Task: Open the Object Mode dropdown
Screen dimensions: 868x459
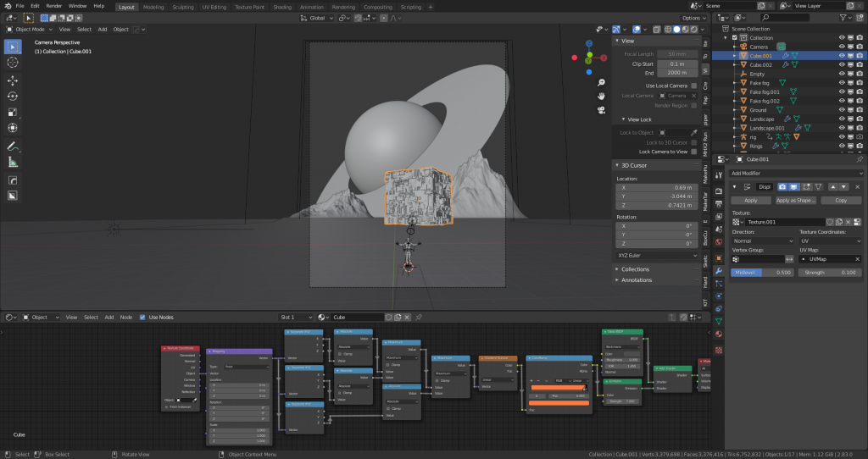Action: [x=30, y=30]
